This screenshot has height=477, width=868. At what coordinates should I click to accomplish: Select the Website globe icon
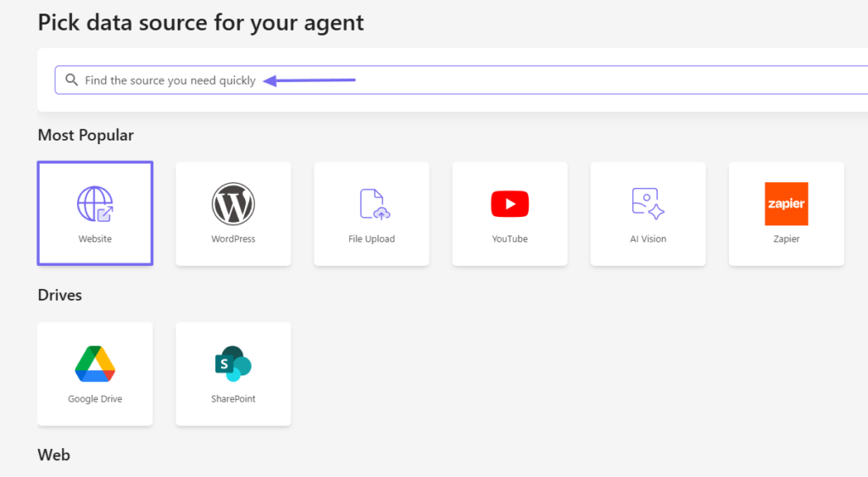95,203
